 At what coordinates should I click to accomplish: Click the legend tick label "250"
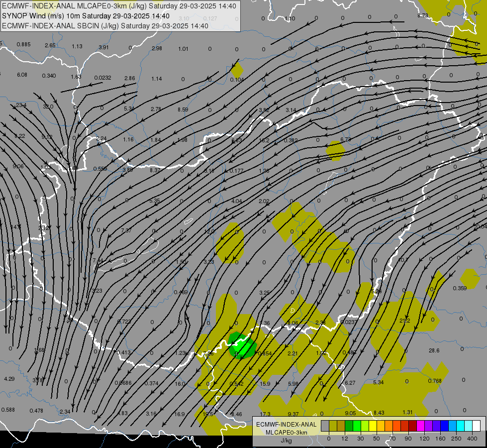(x=456, y=439)
